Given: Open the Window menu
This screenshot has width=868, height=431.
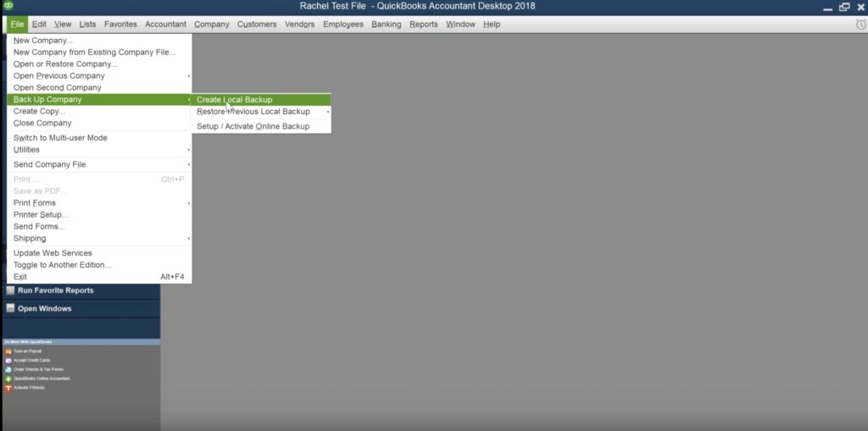Looking at the screenshot, I should pos(460,25).
